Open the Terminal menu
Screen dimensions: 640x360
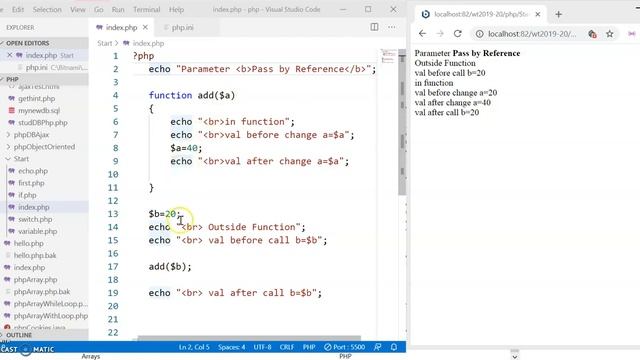tap(147, 9)
